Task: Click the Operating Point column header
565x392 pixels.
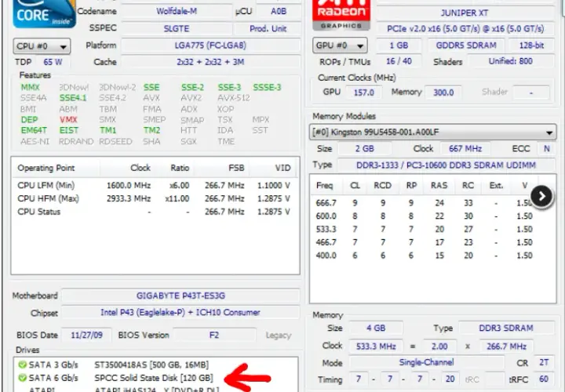Action: 56,168
